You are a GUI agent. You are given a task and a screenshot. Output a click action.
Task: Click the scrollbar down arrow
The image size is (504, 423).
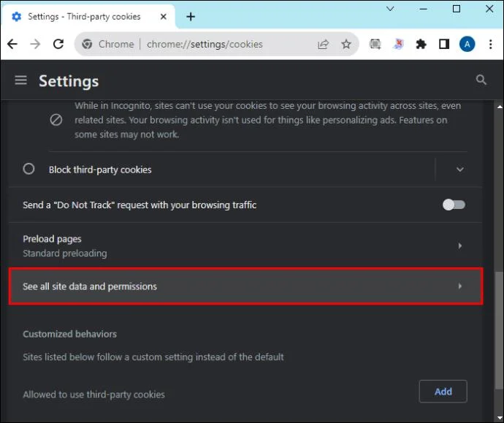point(499,418)
